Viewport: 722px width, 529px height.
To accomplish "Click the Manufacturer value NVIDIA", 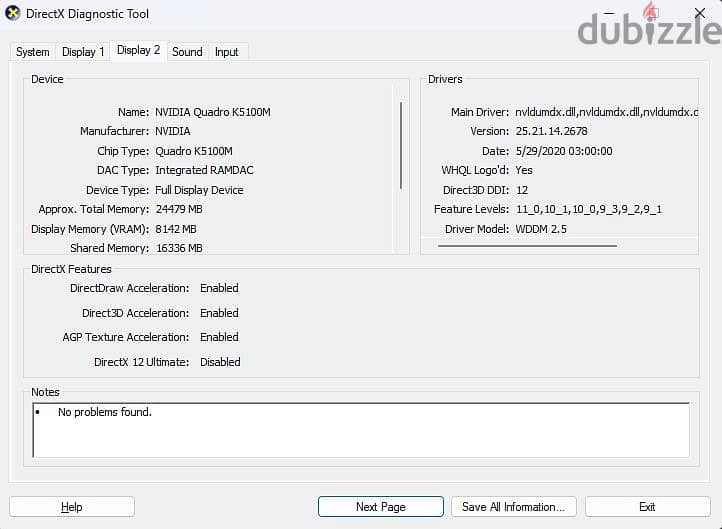I will [173, 131].
